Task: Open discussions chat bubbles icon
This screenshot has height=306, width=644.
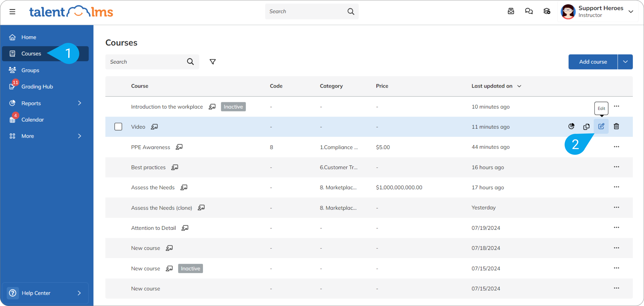Action: pos(529,11)
